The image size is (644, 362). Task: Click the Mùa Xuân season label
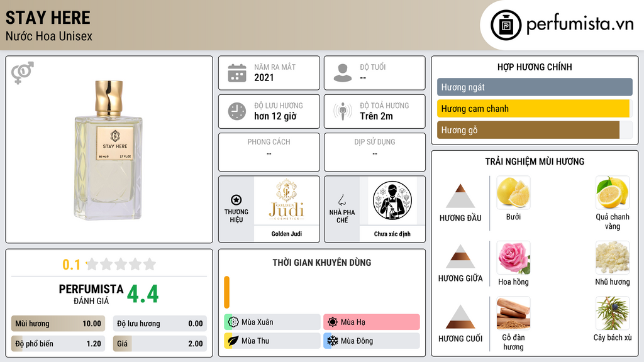(x=257, y=322)
